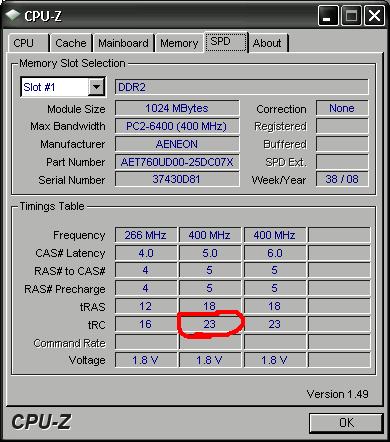Screen dimensions: 390x442
Task: Click the Max Bandwidth PC2-6400 field
Action: [x=177, y=126]
